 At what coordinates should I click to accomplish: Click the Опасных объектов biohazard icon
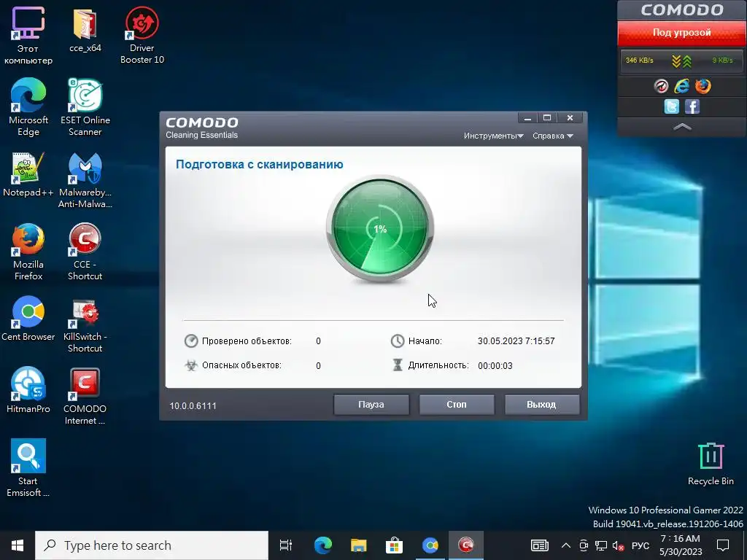pos(191,365)
